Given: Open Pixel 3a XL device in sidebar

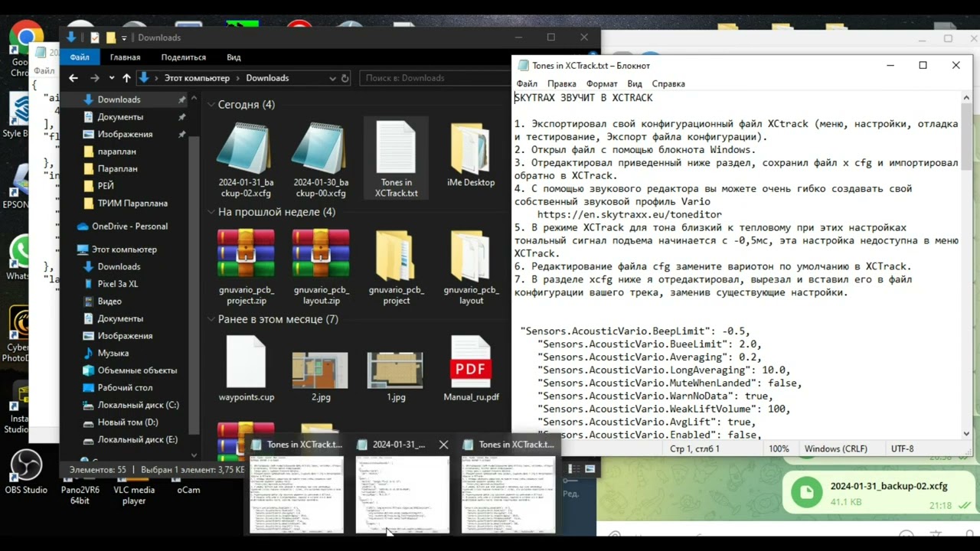Looking at the screenshot, I should tap(118, 284).
